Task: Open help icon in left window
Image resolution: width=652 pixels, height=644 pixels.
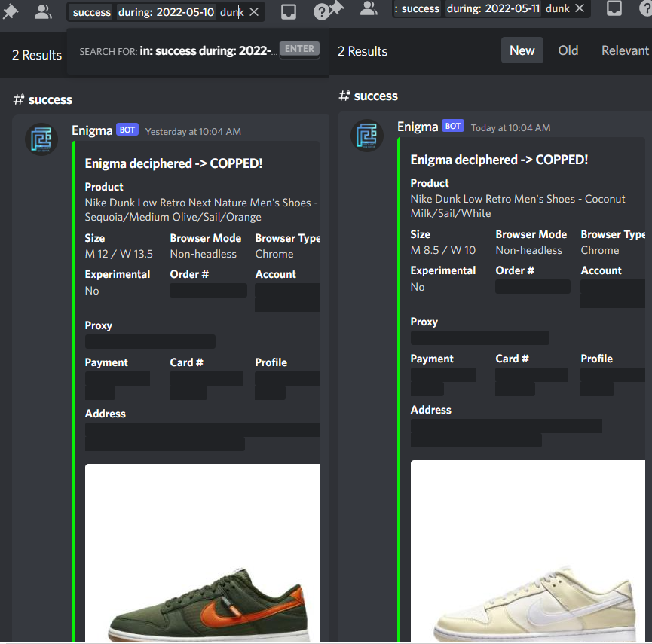Action: [320, 12]
